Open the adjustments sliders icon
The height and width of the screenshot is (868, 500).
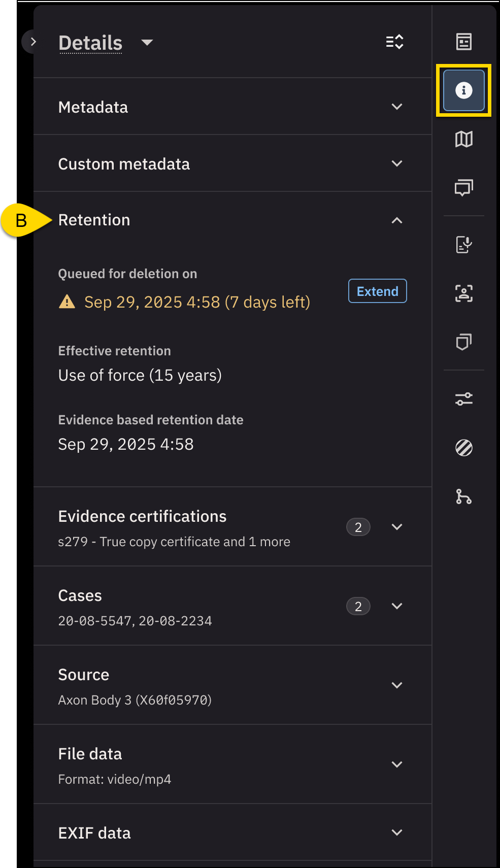tap(463, 399)
